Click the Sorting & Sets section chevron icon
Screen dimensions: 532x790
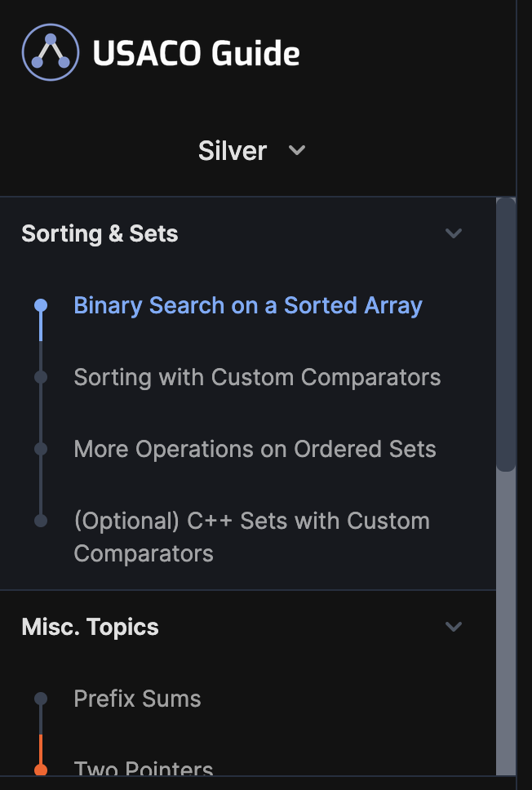pyautogui.click(x=454, y=233)
